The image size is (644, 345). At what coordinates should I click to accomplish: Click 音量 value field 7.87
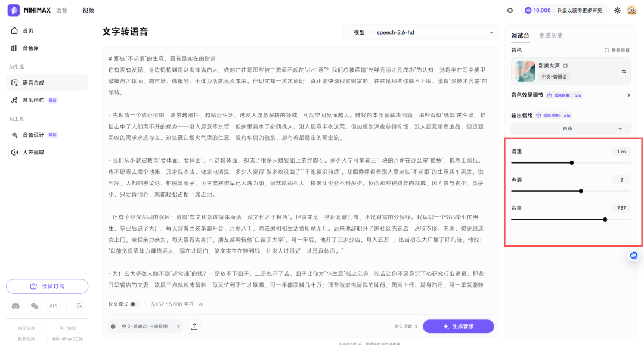[x=621, y=208]
